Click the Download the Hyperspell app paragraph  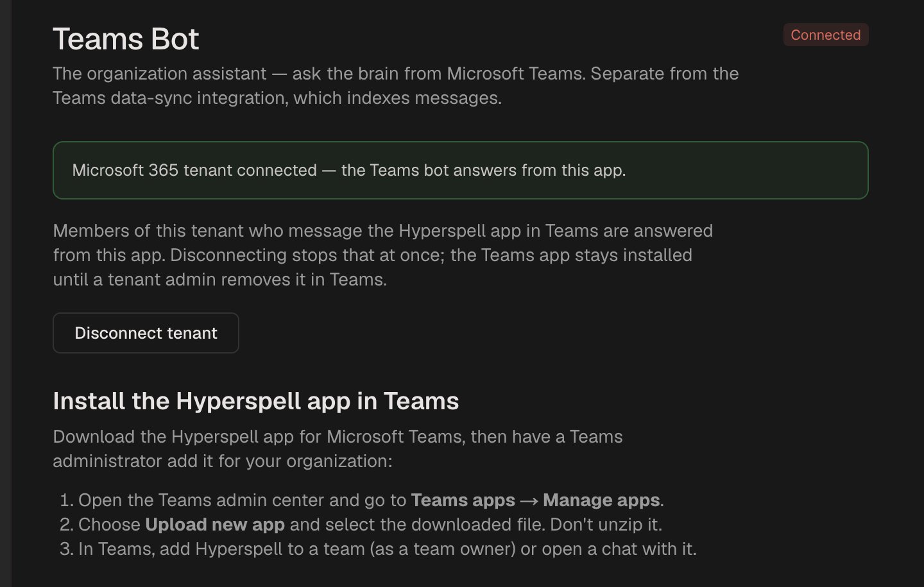(338, 448)
